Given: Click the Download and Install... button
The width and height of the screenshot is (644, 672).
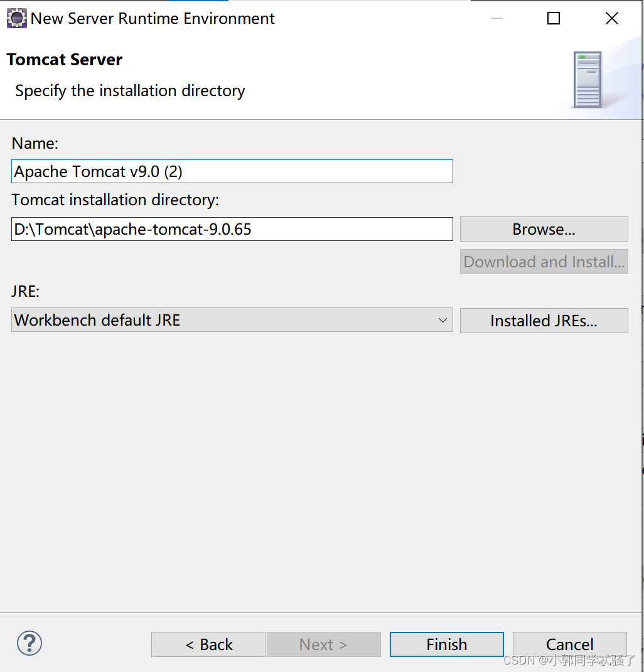Looking at the screenshot, I should pos(544,262).
